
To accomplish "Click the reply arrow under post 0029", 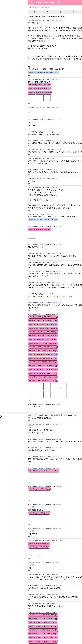I will [x=29, y=500].
